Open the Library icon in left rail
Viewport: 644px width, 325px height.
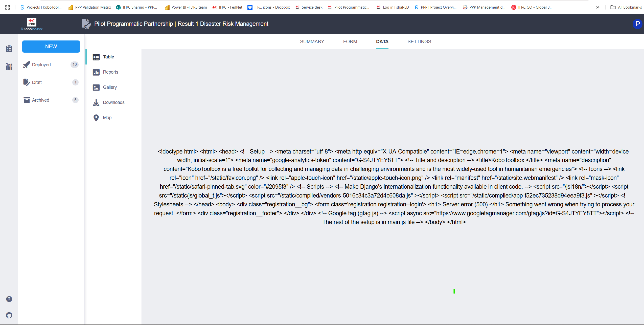point(9,67)
